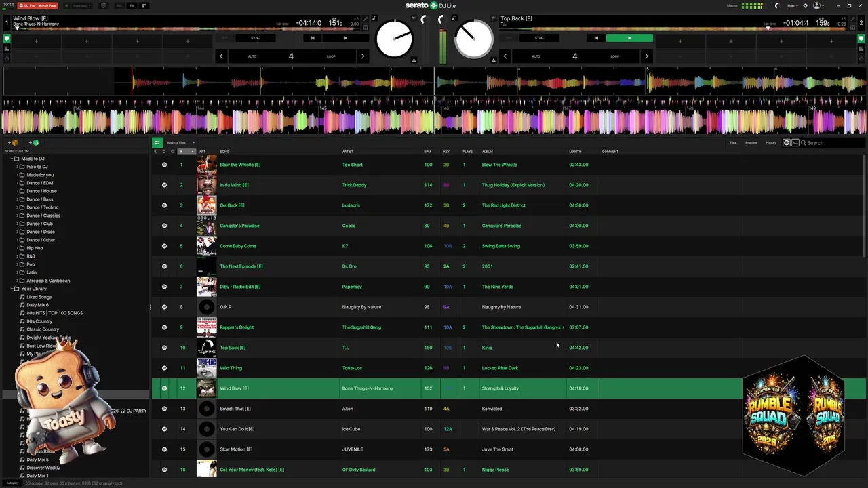Toggle left deck loop mode side icon

[x=7, y=58]
